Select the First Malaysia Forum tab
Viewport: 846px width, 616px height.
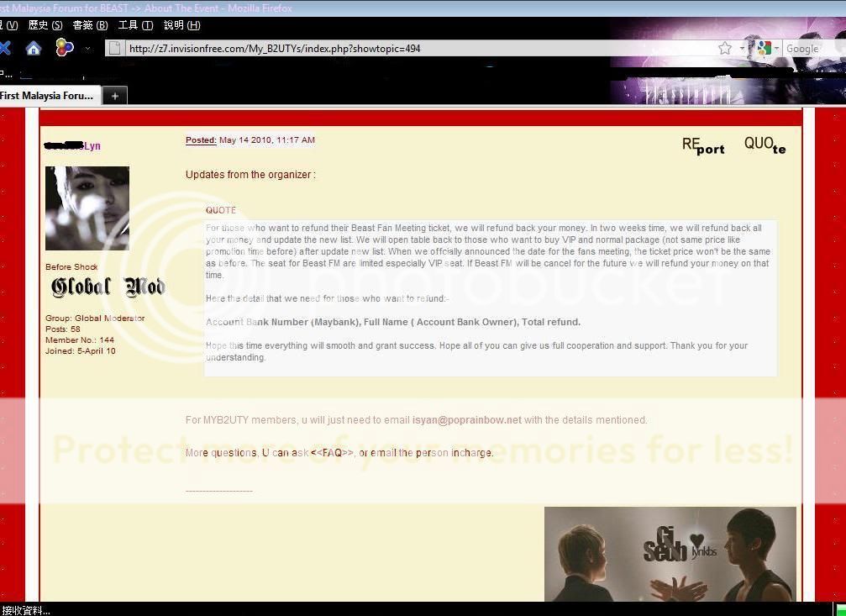(x=50, y=96)
